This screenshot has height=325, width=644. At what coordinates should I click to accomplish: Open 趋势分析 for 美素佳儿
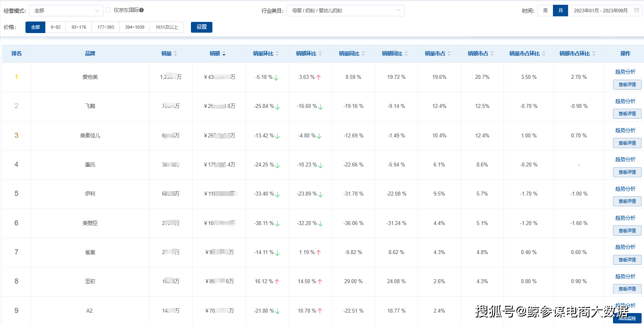point(625,130)
